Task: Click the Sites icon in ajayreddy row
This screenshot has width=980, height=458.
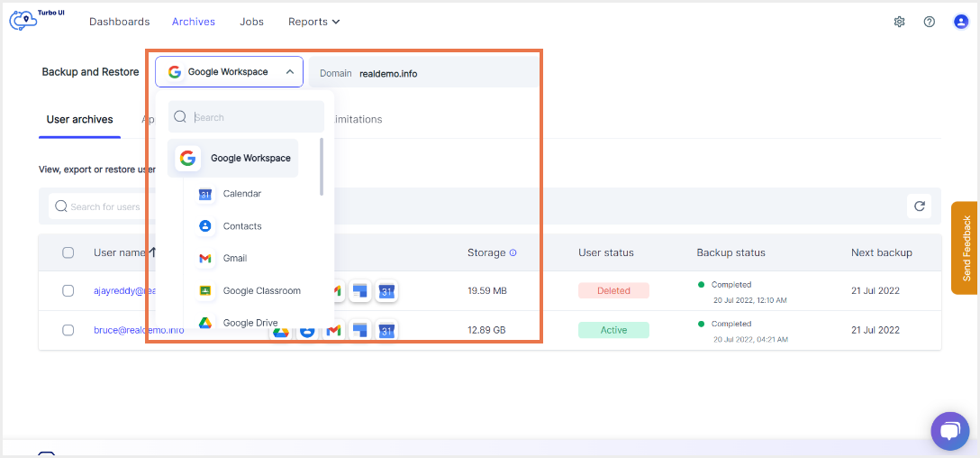Action: pyautogui.click(x=360, y=291)
